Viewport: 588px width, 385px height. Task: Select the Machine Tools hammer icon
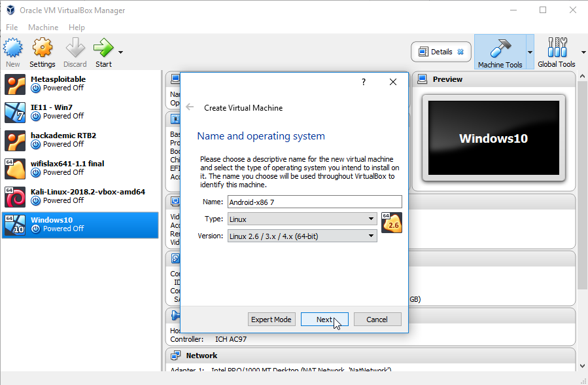(x=500, y=48)
